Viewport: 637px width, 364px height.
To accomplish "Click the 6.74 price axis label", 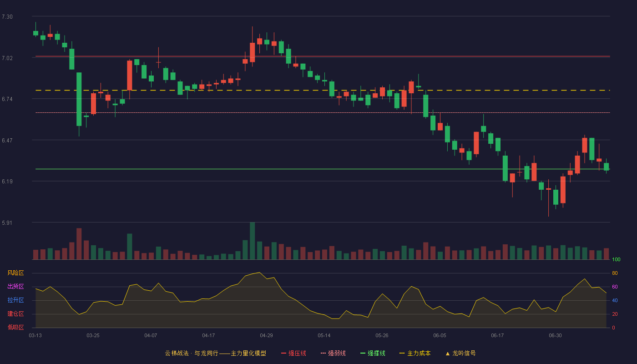I will coord(7,99).
